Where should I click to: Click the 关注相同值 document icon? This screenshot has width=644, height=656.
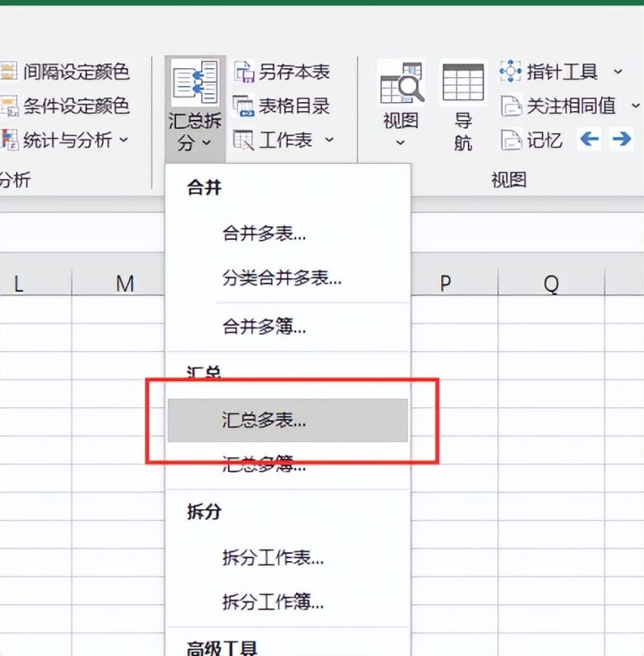[x=511, y=106]
